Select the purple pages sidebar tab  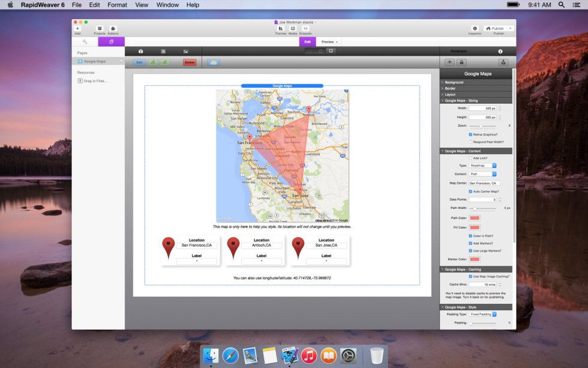(112, 41)
